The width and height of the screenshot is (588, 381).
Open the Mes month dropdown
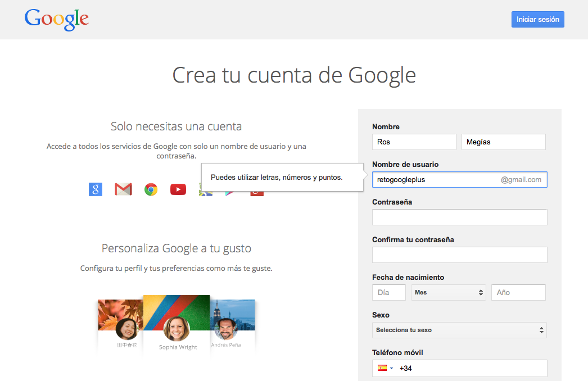[448, 292]
